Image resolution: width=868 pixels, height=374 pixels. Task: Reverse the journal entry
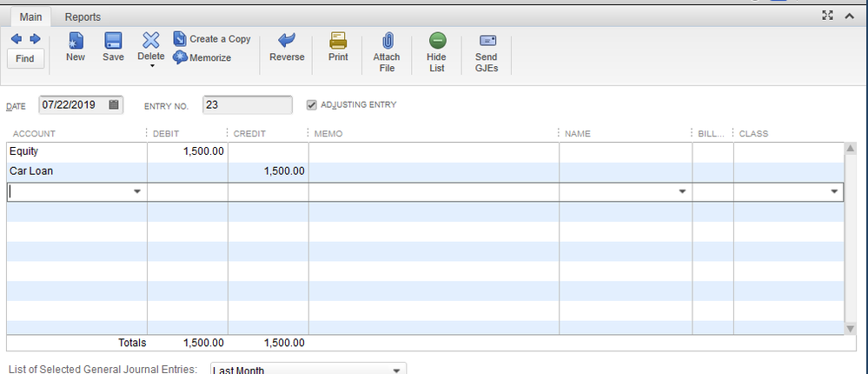pyautogui.click(x=287, y=47)
